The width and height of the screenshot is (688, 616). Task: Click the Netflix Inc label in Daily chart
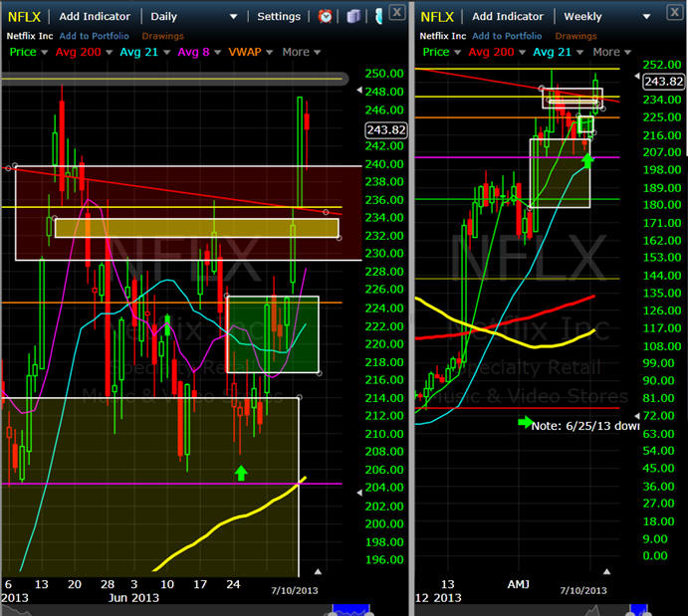[x=30, y=36]
